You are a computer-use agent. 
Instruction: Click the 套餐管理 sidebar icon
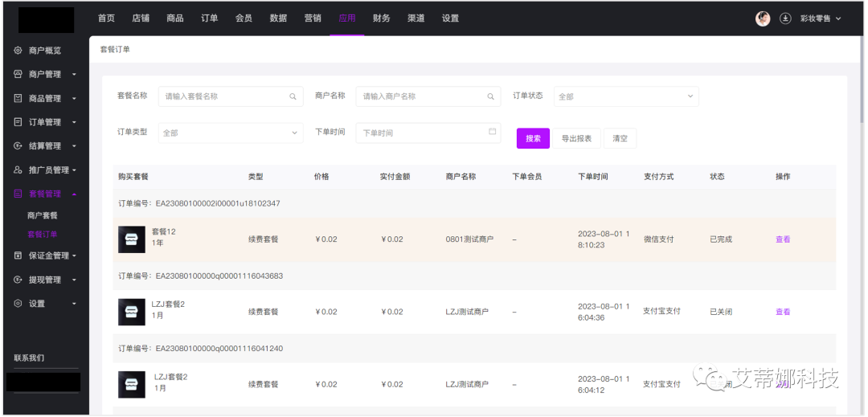click(x=18, y=194)
